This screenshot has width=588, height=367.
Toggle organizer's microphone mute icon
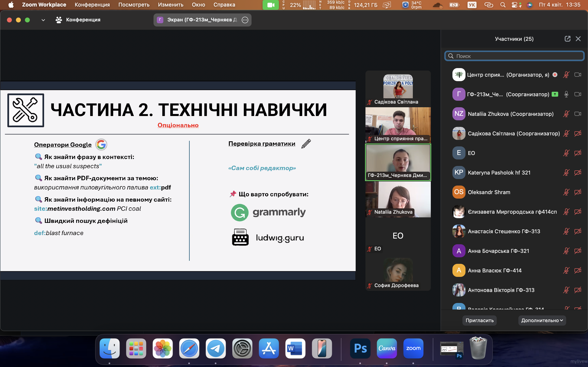click(x=566, y=74)
